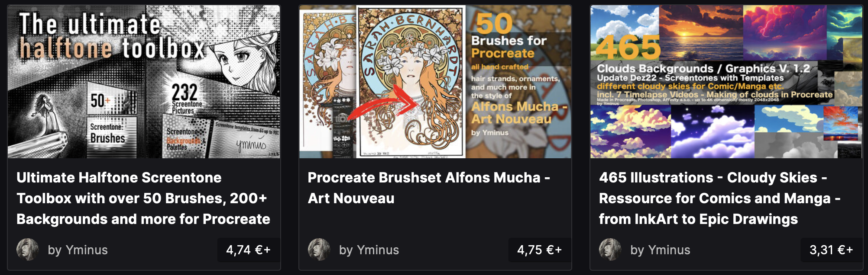
Task: Select the 3,31 €+ price tag
Action: point(832,250)
